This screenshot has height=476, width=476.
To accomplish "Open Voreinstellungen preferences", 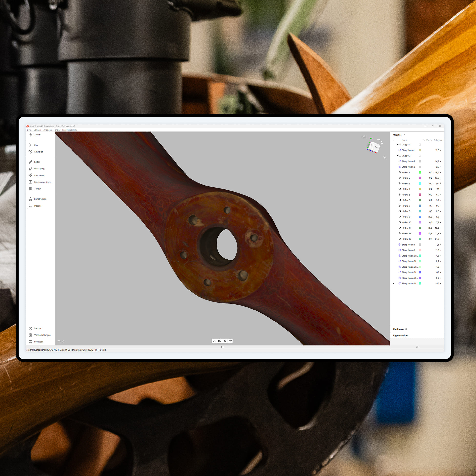I will click(39, 335).
